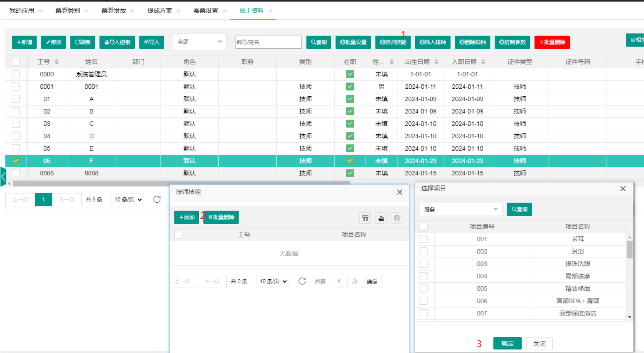Confirm selection with 确定 in 选择项目
This screenshot has height=353, width=644.
point(508,343)
